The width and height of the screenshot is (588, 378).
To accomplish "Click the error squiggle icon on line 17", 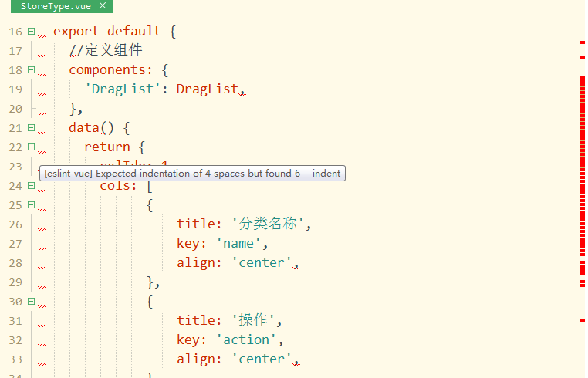I will [x=42, y=56].
